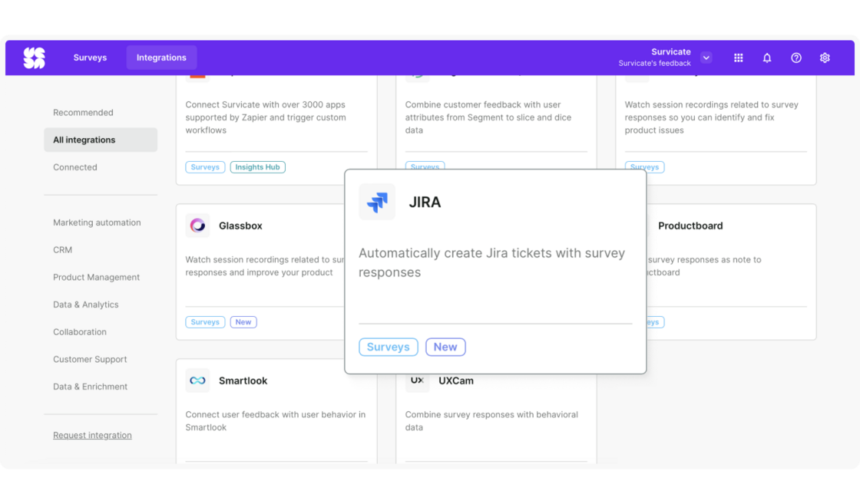Select the Glassbox integration icon
Screen dimensions: 860x504
pos(197,226)
